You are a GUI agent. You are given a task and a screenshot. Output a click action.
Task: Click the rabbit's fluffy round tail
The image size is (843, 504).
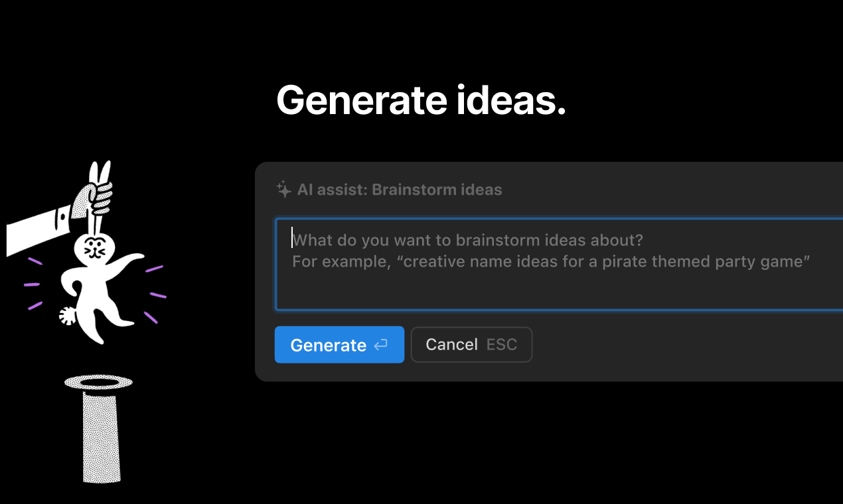tap(67, 316)
